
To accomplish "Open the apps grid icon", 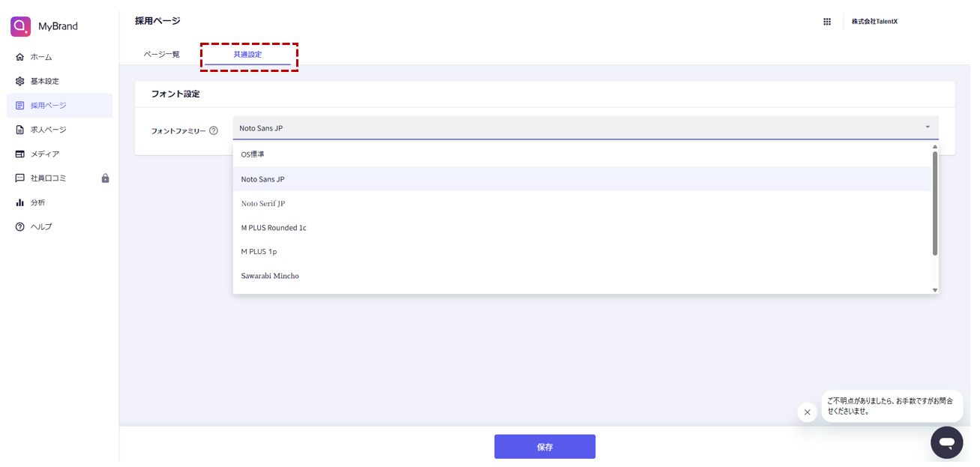I will (x=827, y=22).
